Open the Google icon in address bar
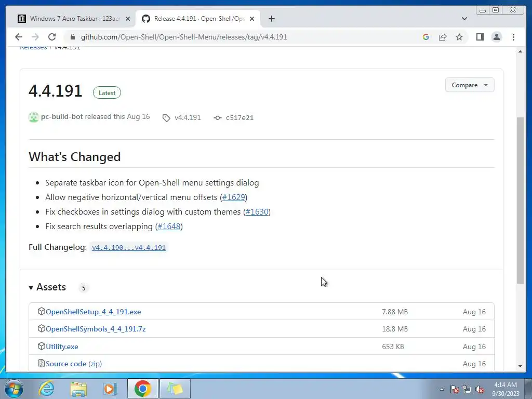Screen dimensions: 532x399 (x=426, y=37)
